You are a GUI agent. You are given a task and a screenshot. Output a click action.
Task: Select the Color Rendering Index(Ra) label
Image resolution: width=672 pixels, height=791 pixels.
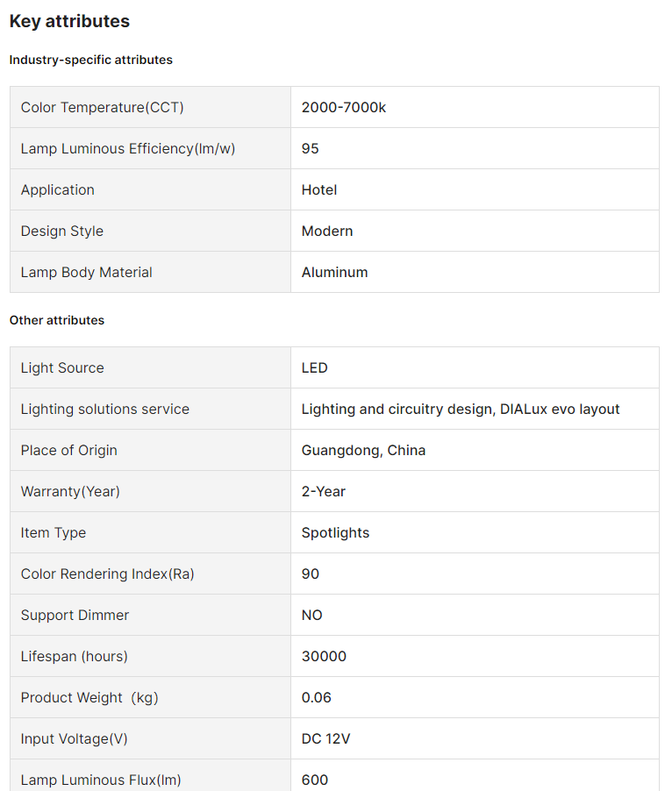click(x=108, y=574)
